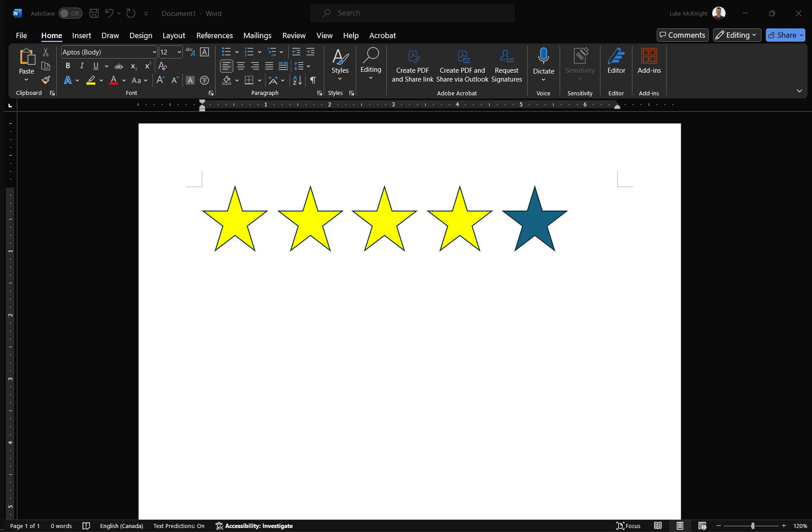Click the zoom slider handle
Screen dimensions: 812x532
pyautogui.click(x=753, y=526)
